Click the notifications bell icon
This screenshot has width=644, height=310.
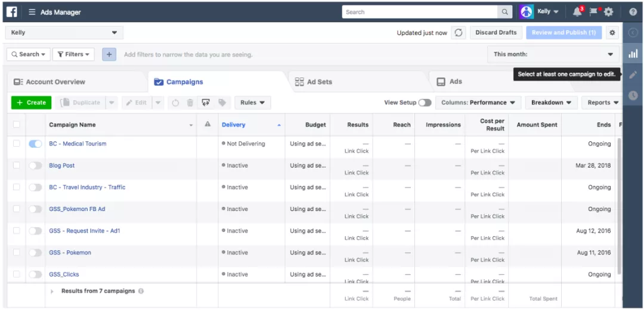(577, 12)
